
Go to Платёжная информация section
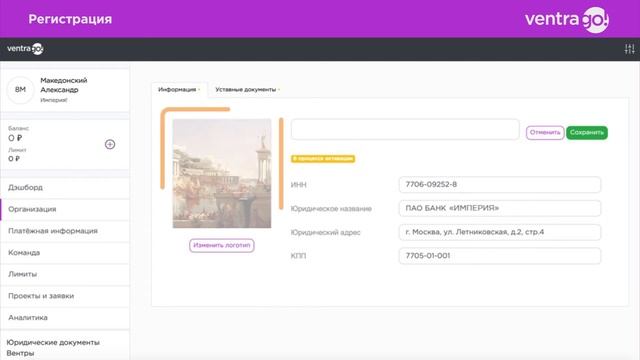click(x=65, y=231)
